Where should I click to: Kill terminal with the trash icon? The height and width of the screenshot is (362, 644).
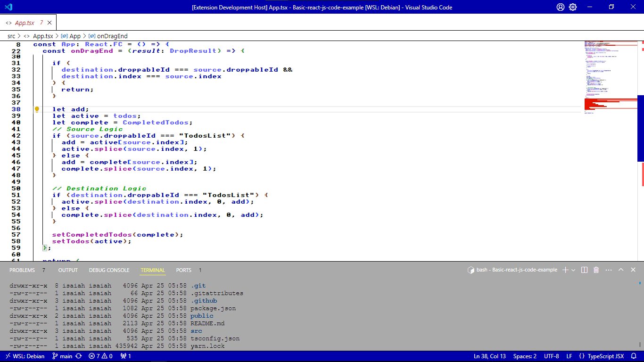pos(596,270)
